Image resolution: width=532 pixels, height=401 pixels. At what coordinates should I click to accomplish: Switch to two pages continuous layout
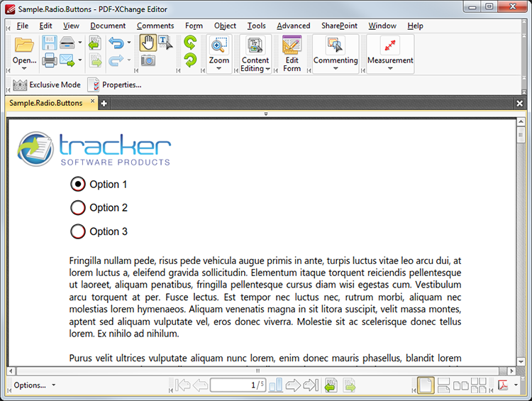(479, 385)
